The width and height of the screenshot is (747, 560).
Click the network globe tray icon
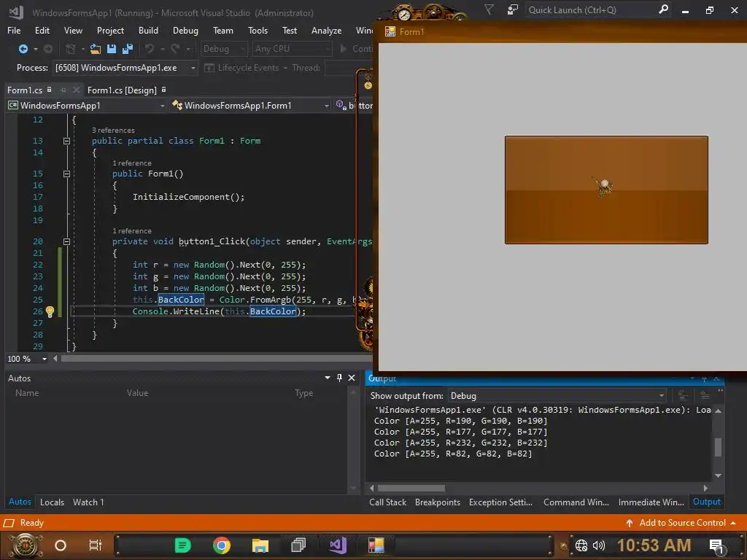[581, 545]
